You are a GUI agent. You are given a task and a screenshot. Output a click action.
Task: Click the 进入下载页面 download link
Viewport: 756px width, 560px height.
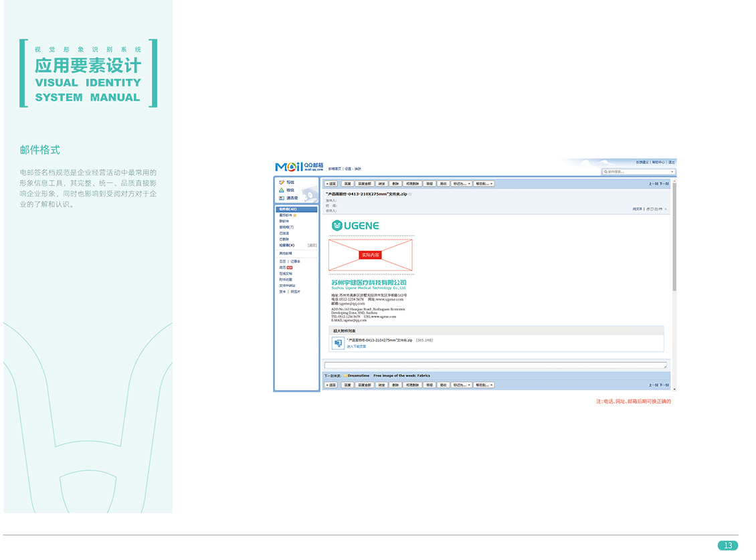pos(357,347)
